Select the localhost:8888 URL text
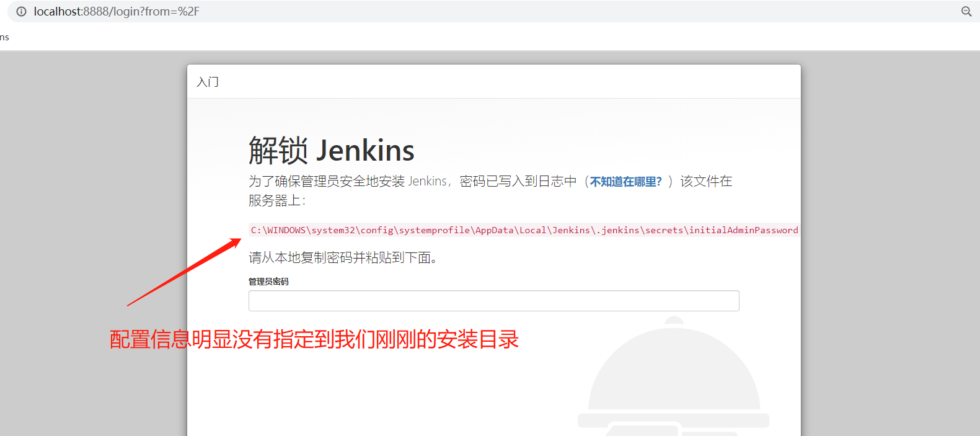This screenshot has width=980, height=436. coord(117,11)
